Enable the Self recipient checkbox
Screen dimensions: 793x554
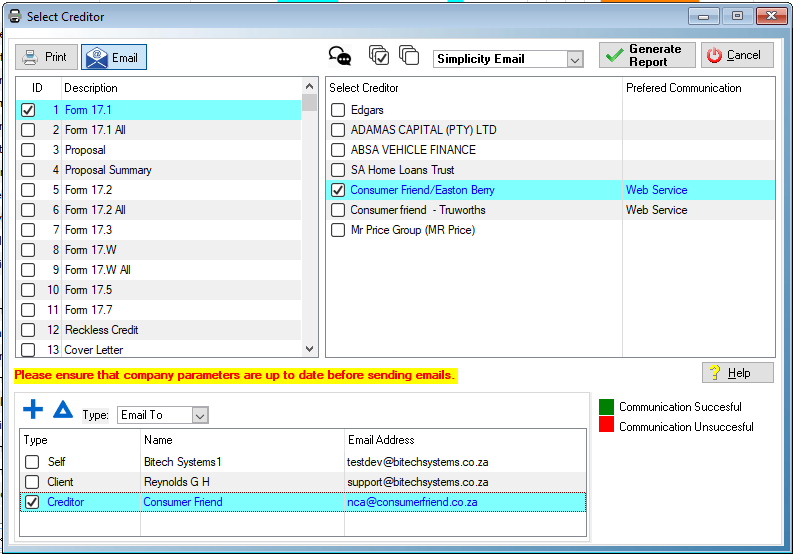pyautogui.click(x=31, y=462)
